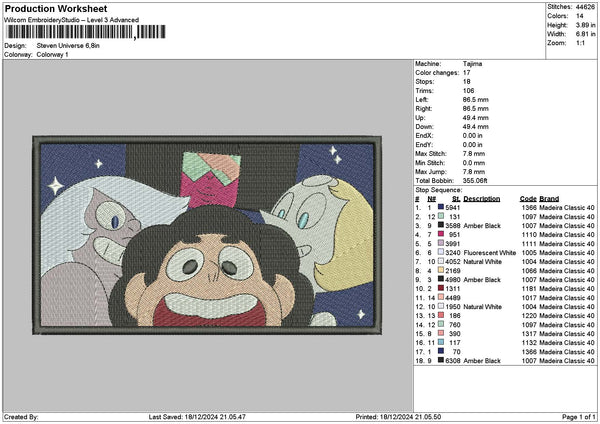Click the 'Page 1 of 1' footer text
This screenshot has height=424, width=600.
click(579, 417)
